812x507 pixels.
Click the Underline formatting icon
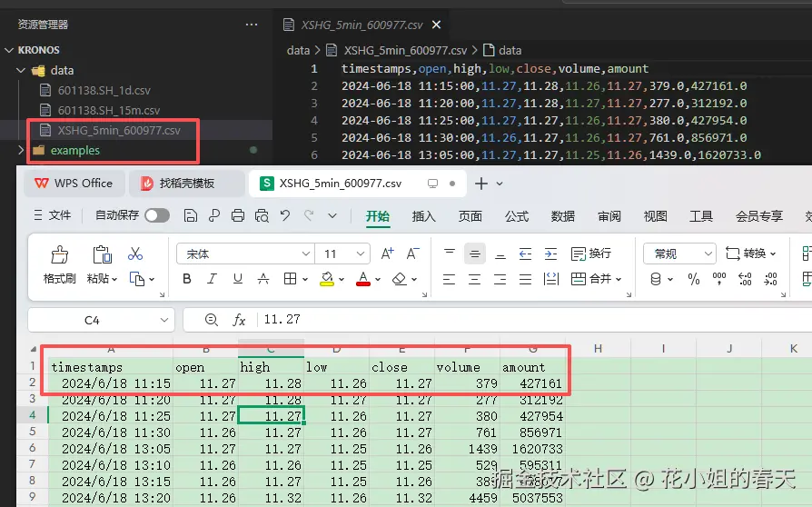[x=238, y=279]
